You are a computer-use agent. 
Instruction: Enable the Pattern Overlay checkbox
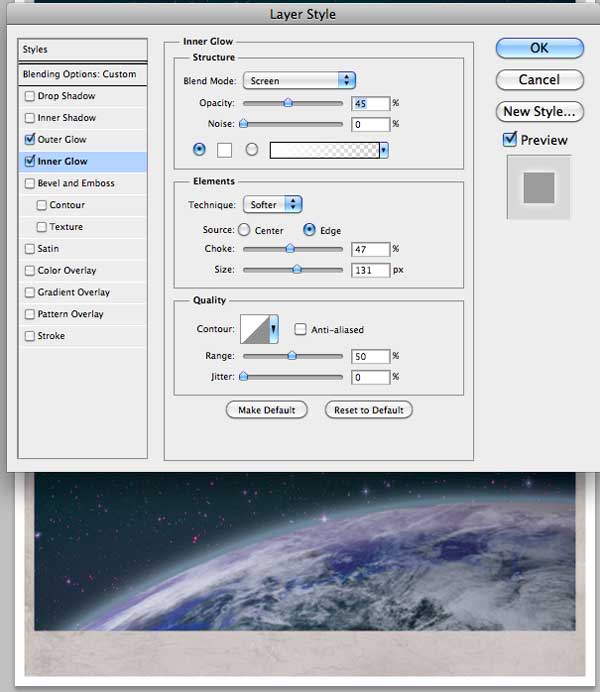(30, 314)
